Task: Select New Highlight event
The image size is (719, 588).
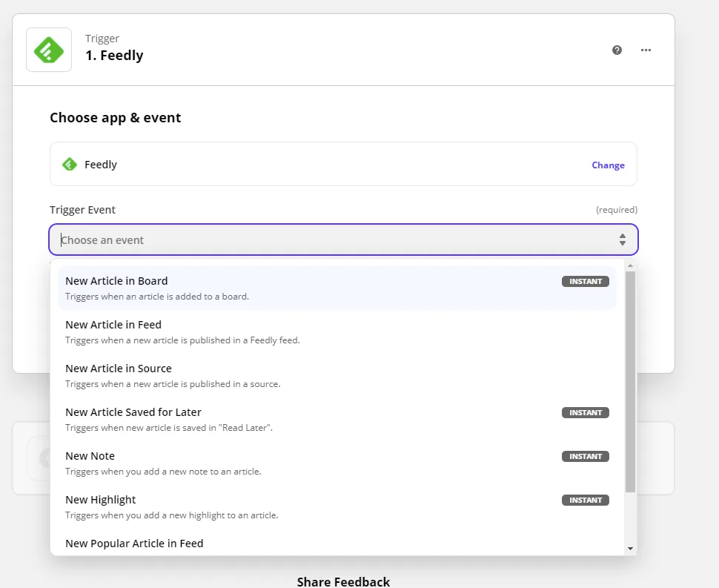Action: (337, 507)
